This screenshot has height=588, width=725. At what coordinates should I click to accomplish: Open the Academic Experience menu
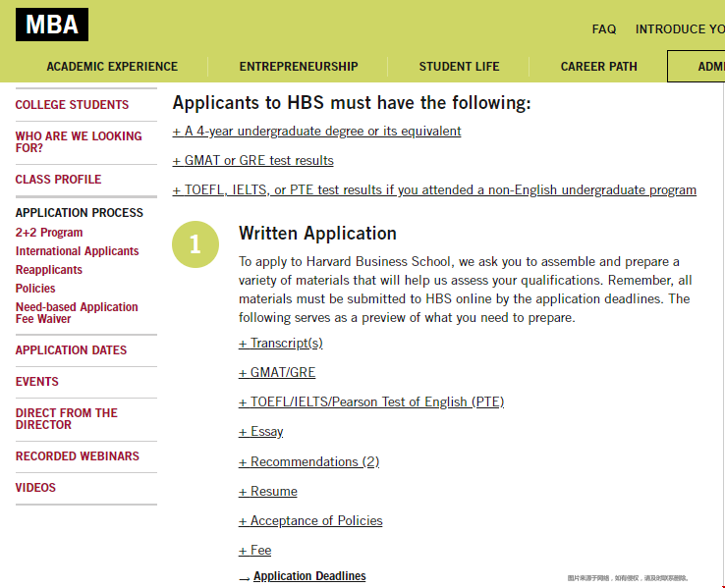(x=112, y=67)
